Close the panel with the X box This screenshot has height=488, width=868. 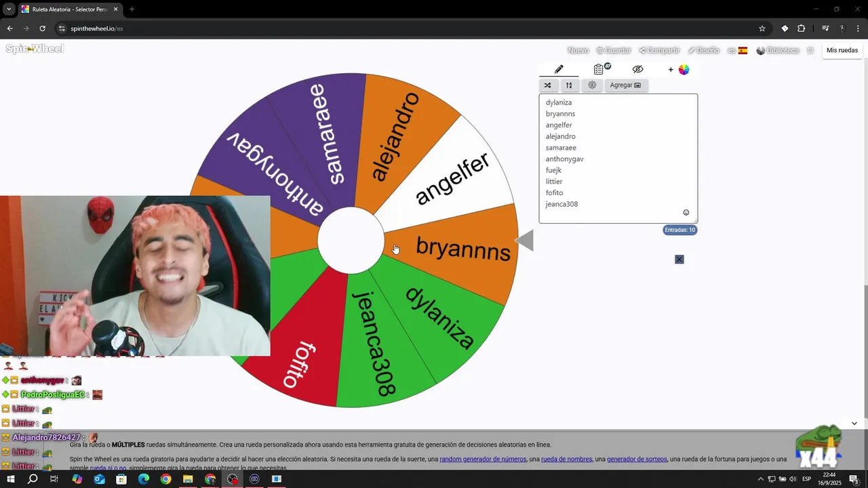[679, 260]
